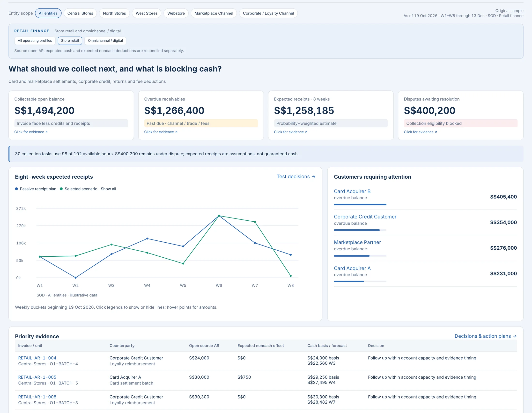Open evidence for Expected receipts card
532x413 pixels.
click(291, 132)
